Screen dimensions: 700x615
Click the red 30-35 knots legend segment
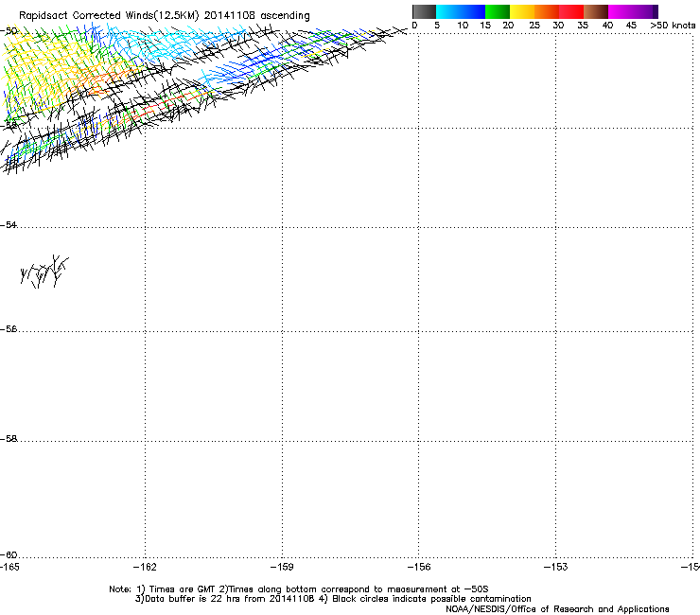pos(571,11)
